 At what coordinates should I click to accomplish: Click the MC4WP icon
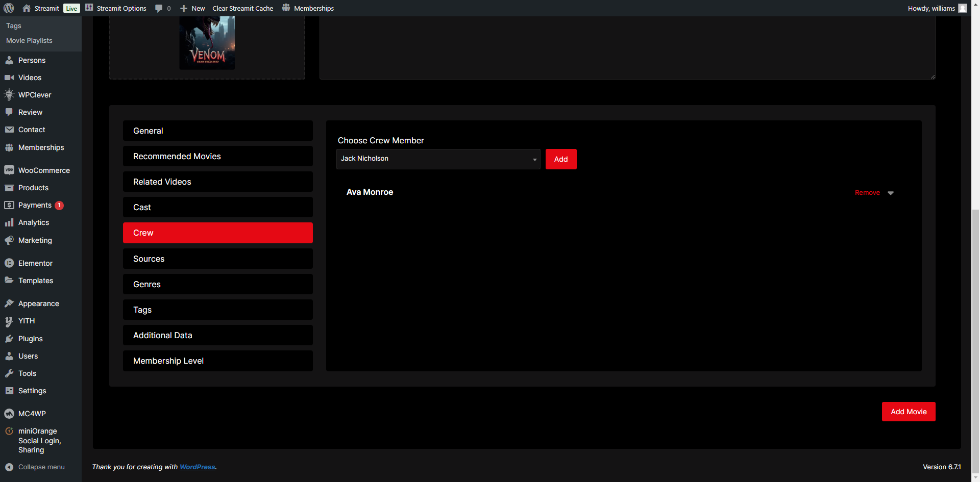(9, 414)
